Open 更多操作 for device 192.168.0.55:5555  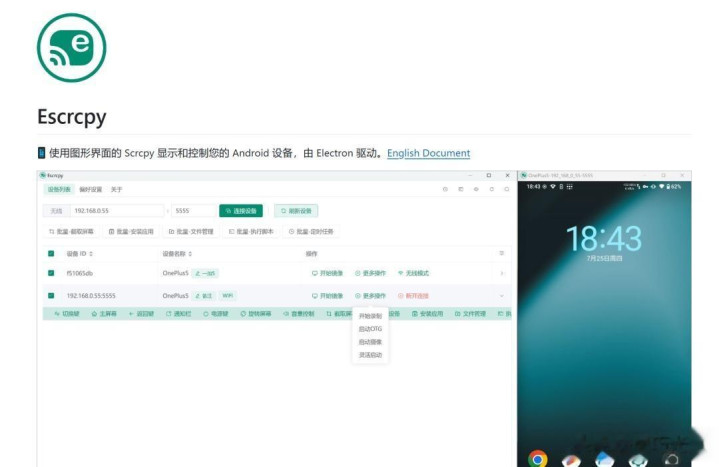coord(371,296)
